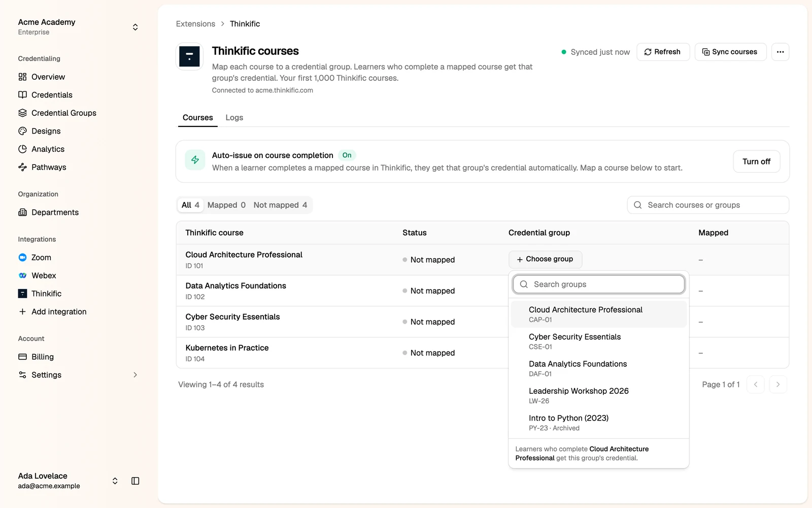Show All 4 courses filter
The image size is (812, 508).
click(190, 205)
